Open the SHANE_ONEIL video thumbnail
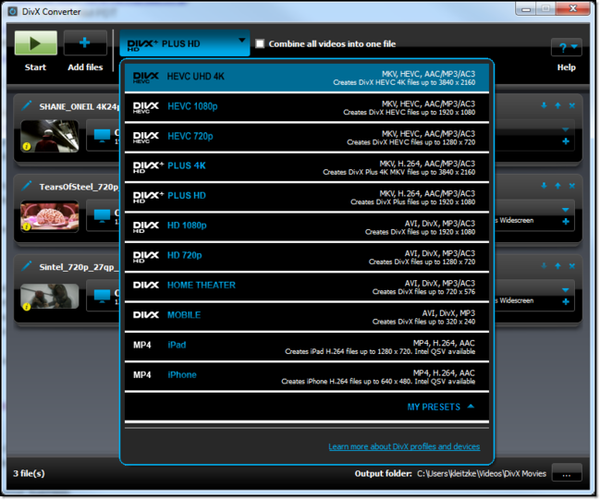This screenshot has width=600, height=500. (50, 136)
